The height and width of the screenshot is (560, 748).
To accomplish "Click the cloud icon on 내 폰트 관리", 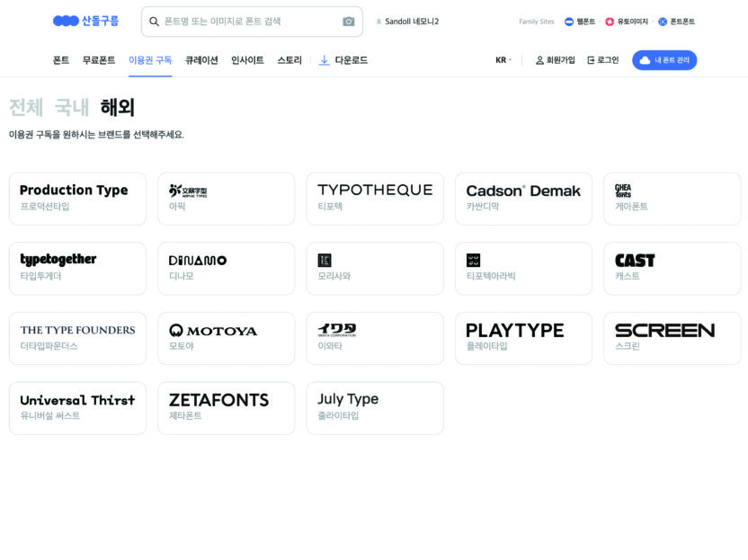I will [646, 60].
